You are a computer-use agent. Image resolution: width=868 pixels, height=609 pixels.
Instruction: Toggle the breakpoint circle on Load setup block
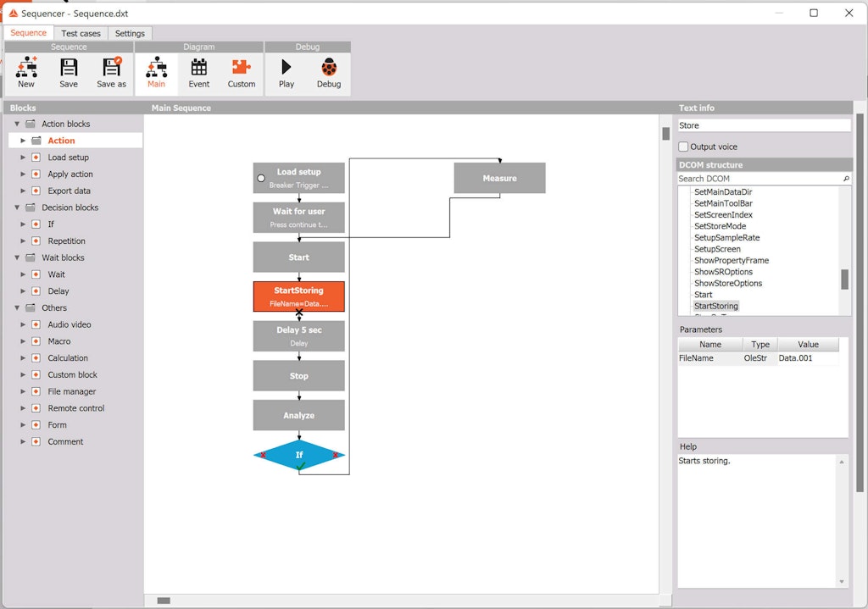point(262,178)
